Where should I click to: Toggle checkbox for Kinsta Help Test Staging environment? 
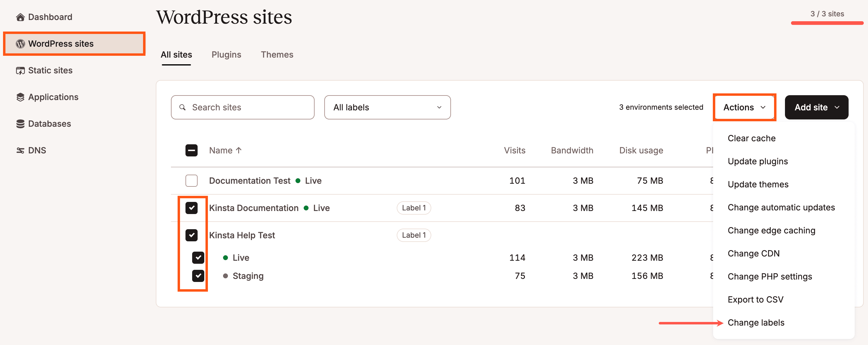198,275
